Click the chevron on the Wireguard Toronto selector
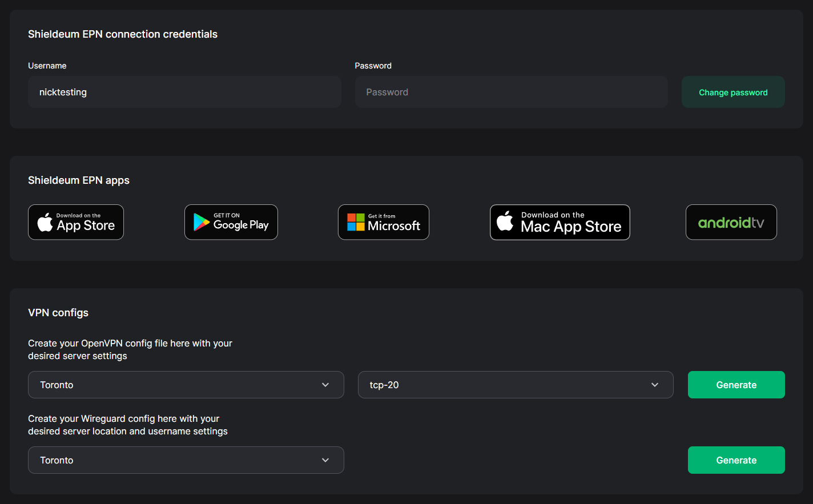Image resolution: width=813 pixels, height=504 pixels. point(325,460)
